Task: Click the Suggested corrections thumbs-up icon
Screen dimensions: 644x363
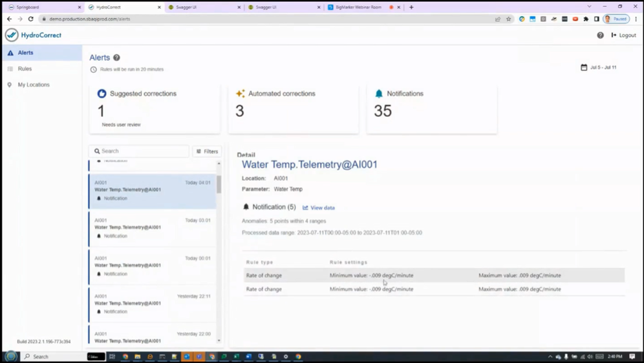Action: point(101,93)
